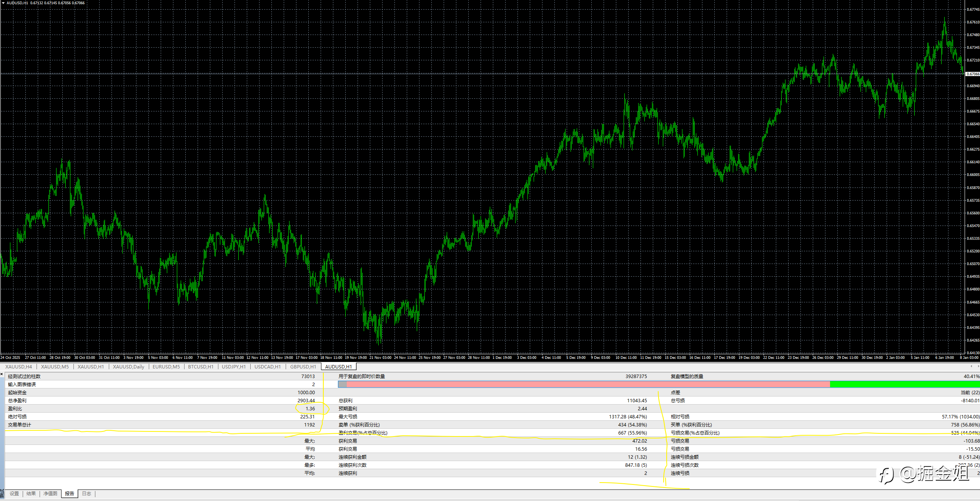Click the vertical 测试 panel side handle

pyautogui.click(x=2, y=494)
